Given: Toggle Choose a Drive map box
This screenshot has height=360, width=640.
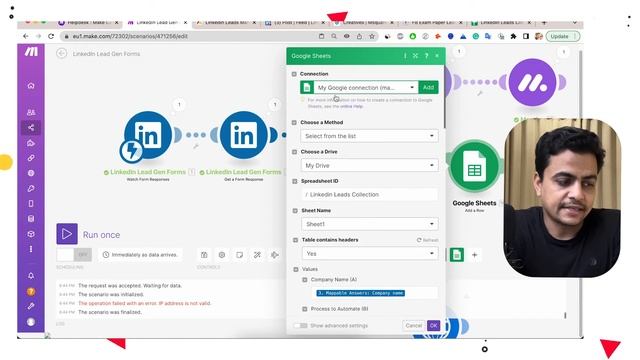Looking at the screenshot, I should tap(294, 152).
